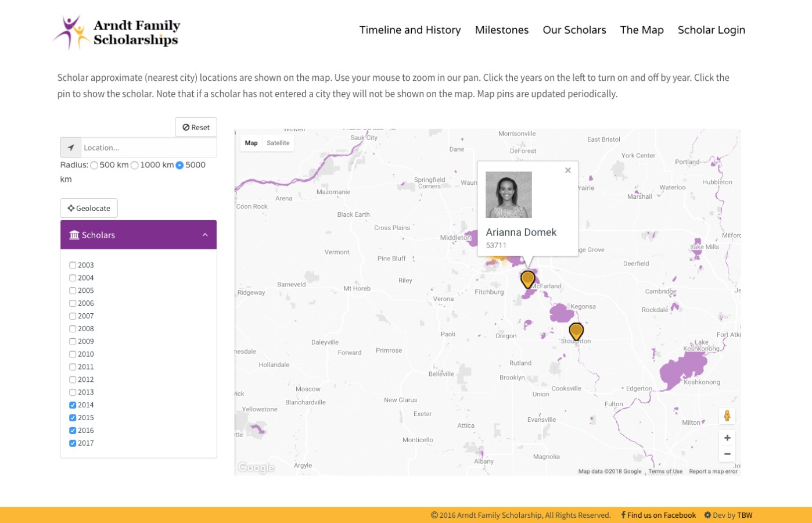
Task: Select the 5000 km radius option
Action: click(x=179, y=165)
